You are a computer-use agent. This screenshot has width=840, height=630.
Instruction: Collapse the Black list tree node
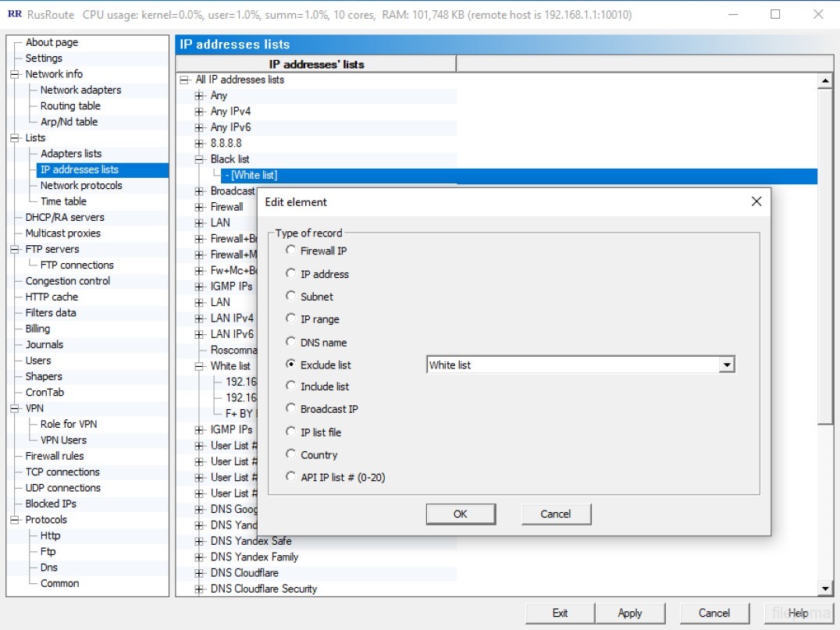(199, 159)
